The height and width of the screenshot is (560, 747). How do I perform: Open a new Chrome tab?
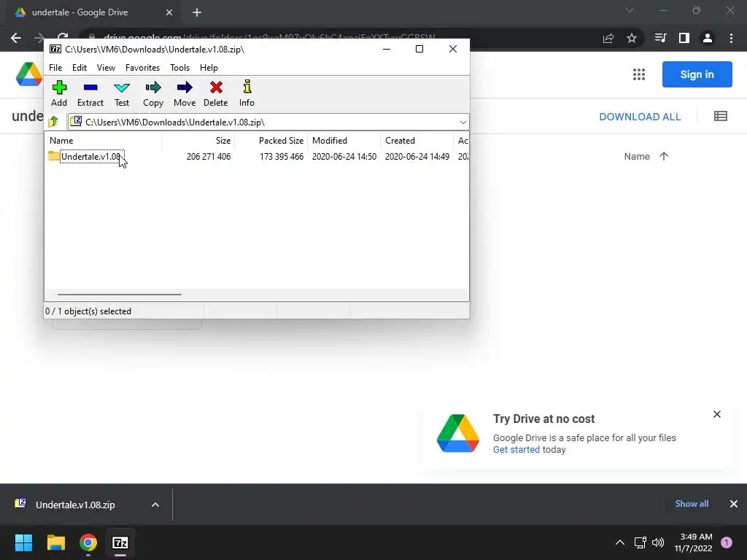point(197,12)
